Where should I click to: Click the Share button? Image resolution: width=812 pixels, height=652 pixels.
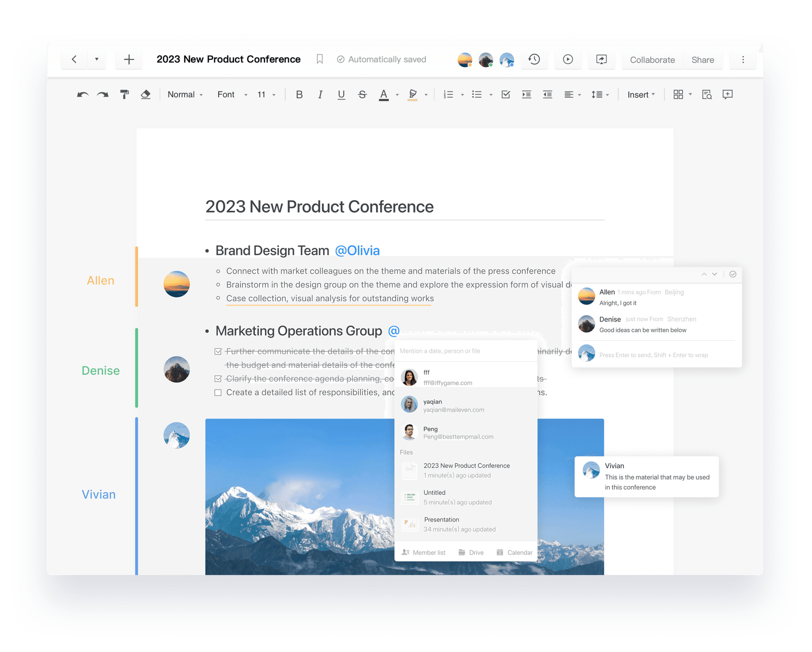702,60
